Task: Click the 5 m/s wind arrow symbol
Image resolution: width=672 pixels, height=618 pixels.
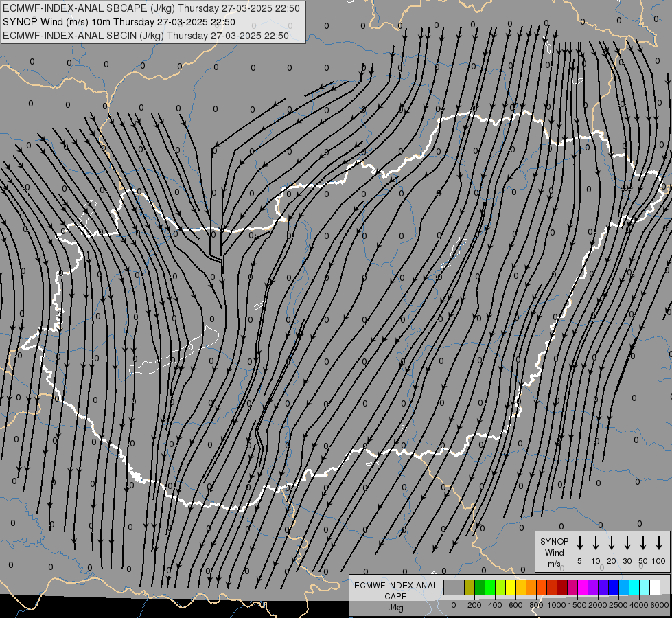Action: coord(579,543)
